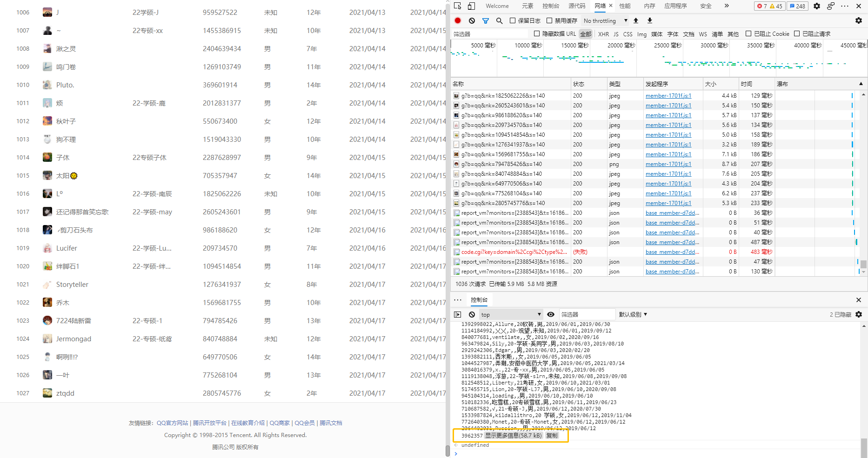The image size is (868, 458).
Task: Toggle device emulation mode icon
Action: [471, 6]
